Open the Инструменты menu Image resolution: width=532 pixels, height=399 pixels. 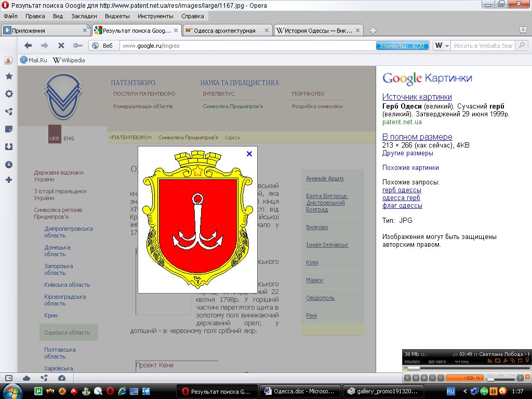pyautogui.click(x=155, y=16)
